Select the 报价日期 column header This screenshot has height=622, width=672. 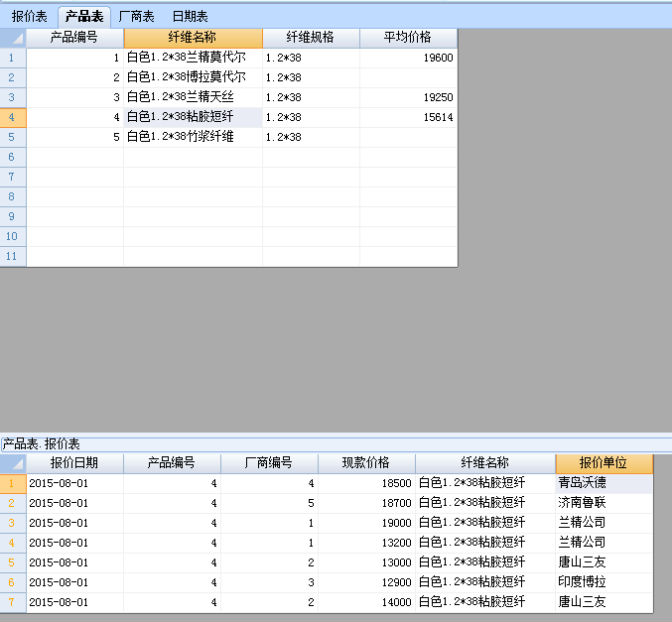coord(74,463)
